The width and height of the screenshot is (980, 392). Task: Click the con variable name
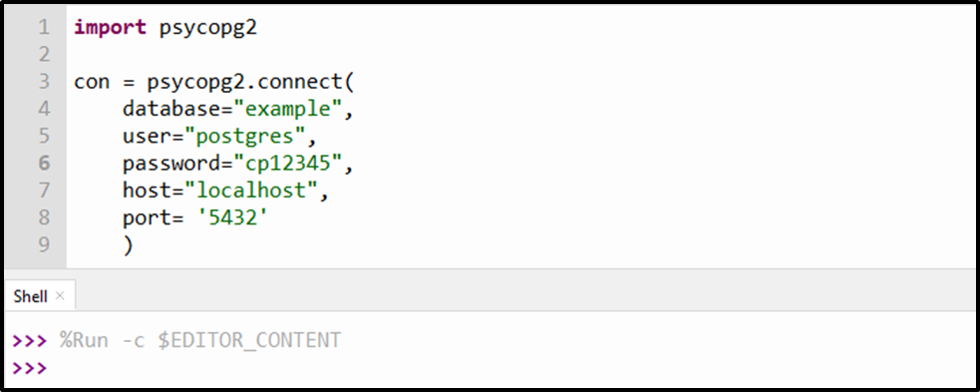(x=92, y=83)
